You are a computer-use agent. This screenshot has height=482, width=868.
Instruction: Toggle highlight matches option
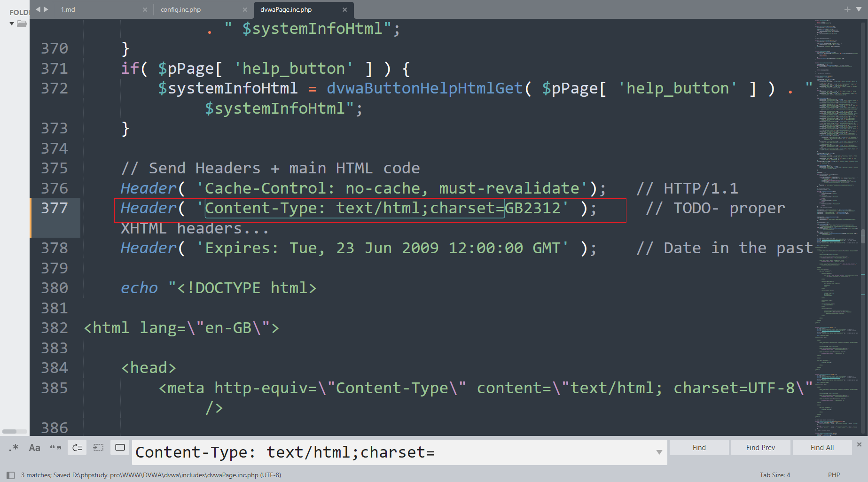coord(120,448)
